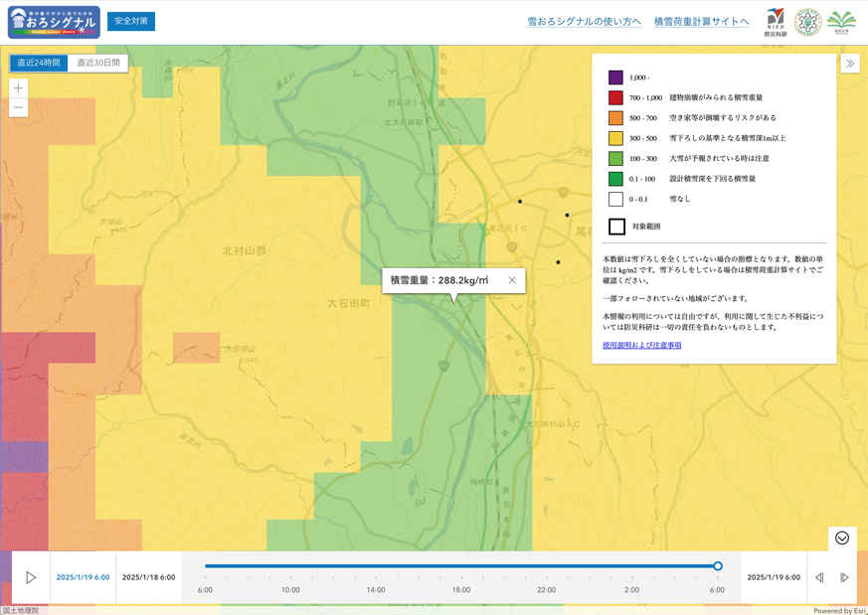The width and height of the screenshot is (868, 615).
Task: Click the 雪おろシグナル logo
Action: tap(54, 22)
